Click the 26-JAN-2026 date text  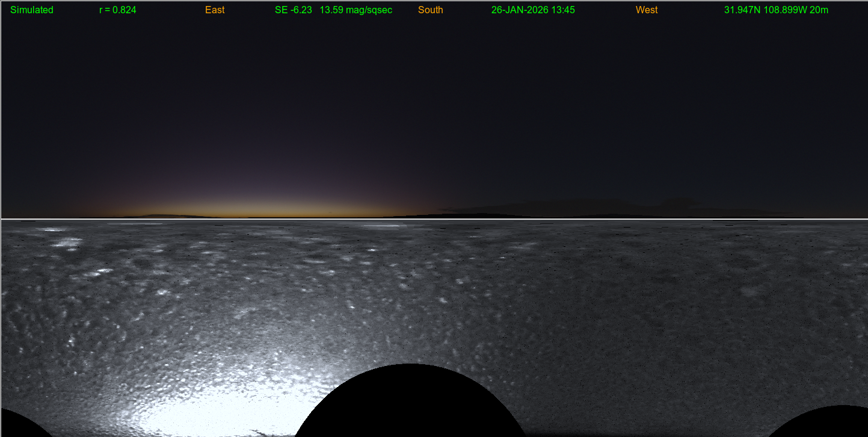(520, 10)
